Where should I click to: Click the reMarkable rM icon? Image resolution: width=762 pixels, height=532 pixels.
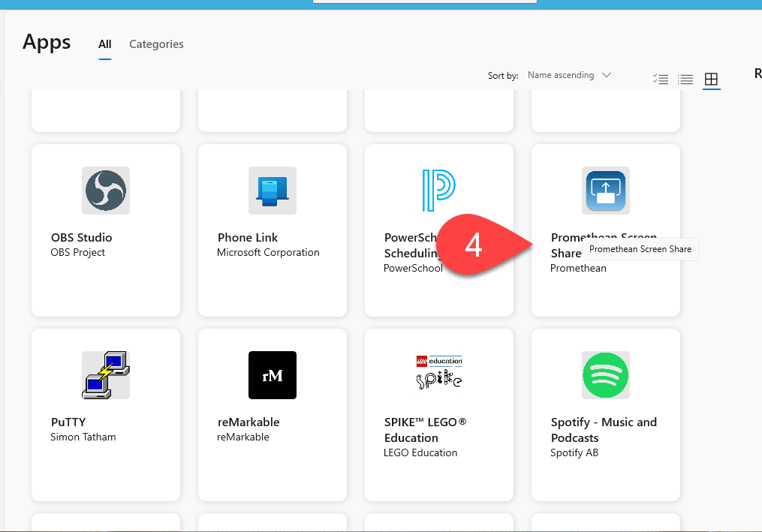click(272, 375)
